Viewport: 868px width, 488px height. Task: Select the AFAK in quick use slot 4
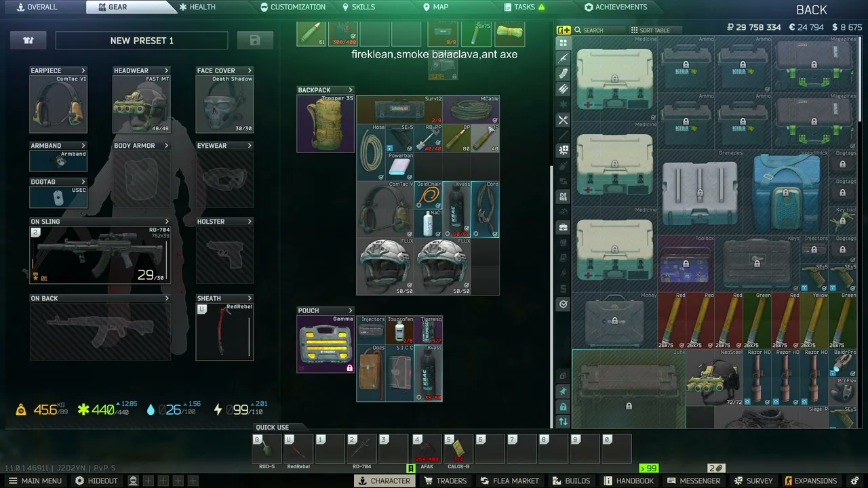click(426, 449)
